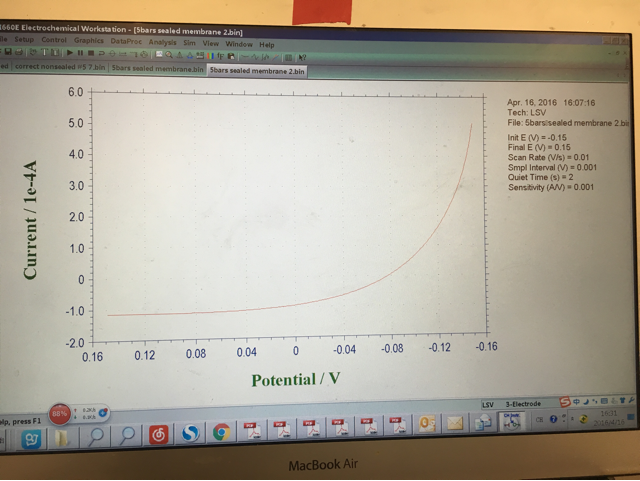The width and height of the screenshot is (640, 481).
Task: Open the Analysis menu
Action: [x=162, y=42]
